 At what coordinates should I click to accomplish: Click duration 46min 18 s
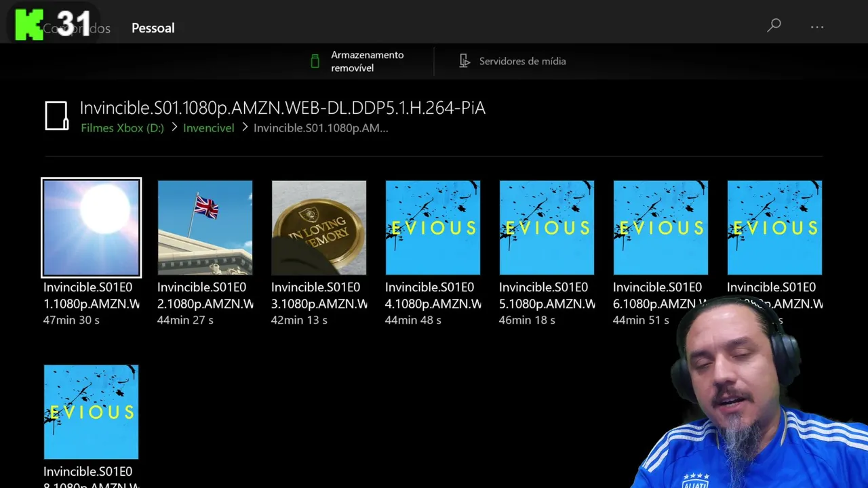(x=527, y=320)
